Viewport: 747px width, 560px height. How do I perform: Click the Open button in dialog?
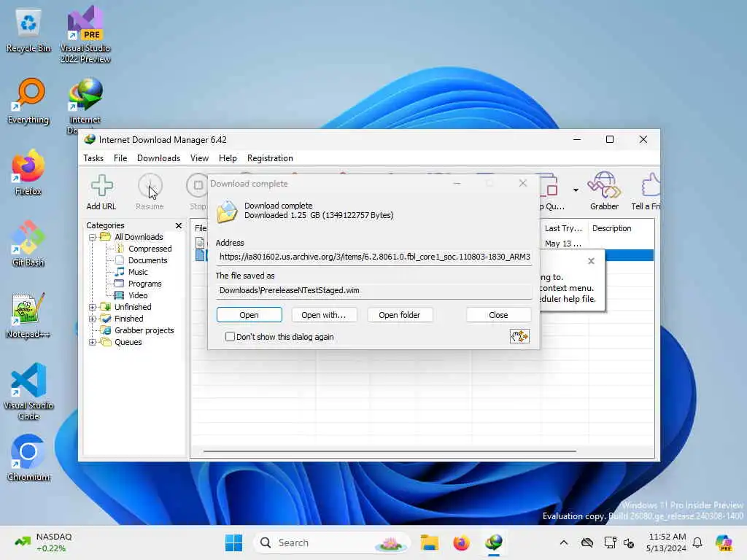click(249, 315)
